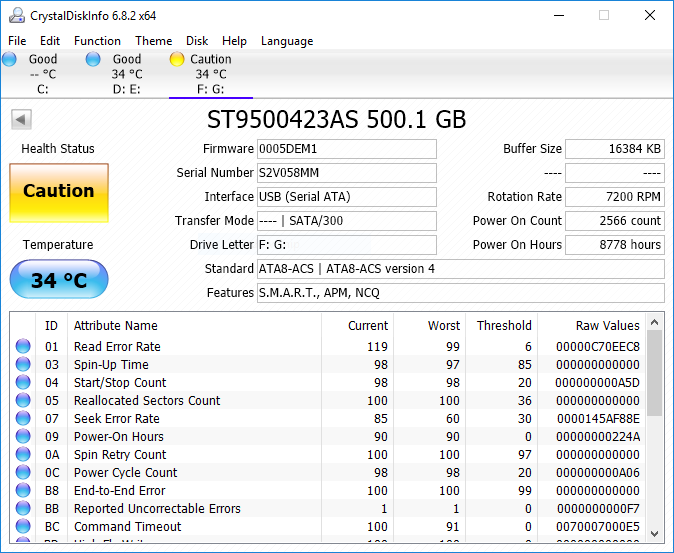Image resolution: width=674 pixels, height=553 pixels.
Task: Select the Reported Uncorrectable Errors attribute name
Action: coord(157,509)
